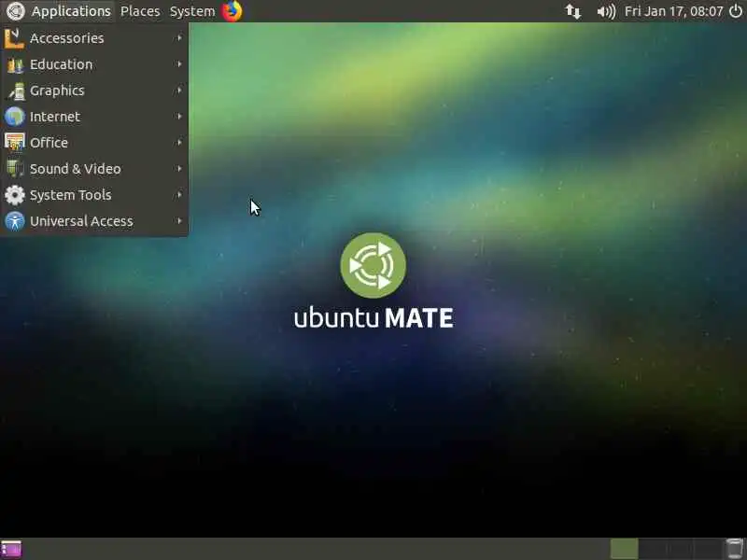Viewport: 747px width, 560px height.
Task: Click the Ubuntu MATE logo menu icon
Action: (x=15, y=11)
